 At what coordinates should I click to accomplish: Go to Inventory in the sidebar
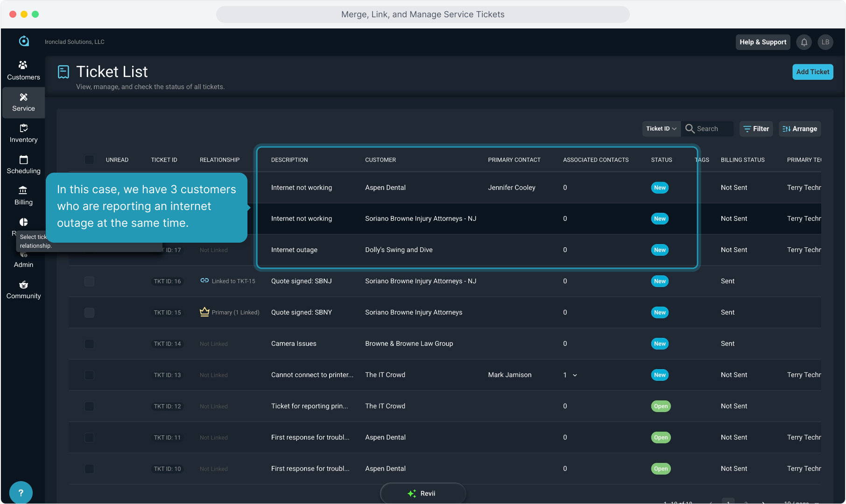coord(23,133)
